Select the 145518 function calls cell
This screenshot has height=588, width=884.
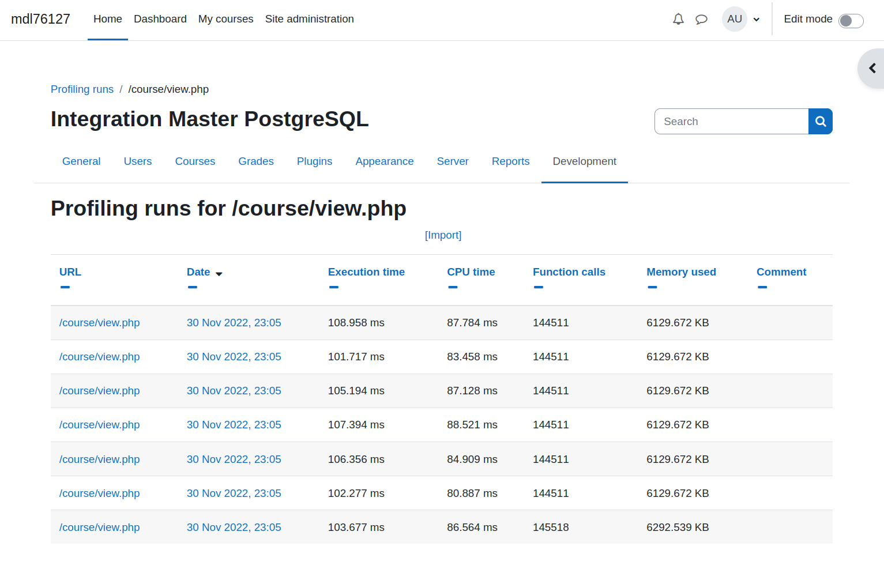tap(551, 527)
